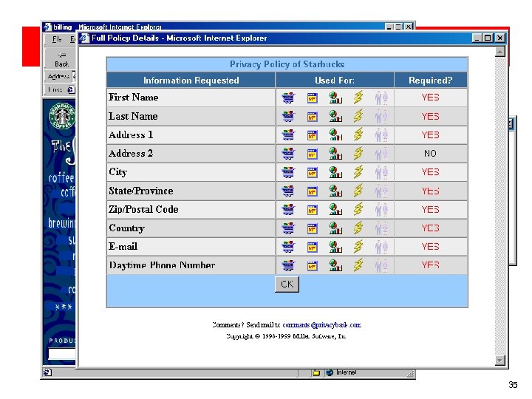Click the shopping cart icon in State/Province row

point(288,191)
